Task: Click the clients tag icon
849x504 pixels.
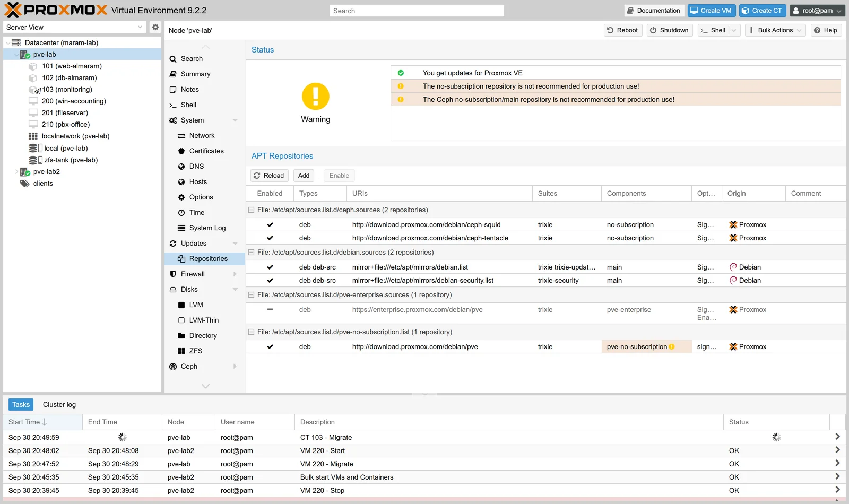Action: pos(24,184)
